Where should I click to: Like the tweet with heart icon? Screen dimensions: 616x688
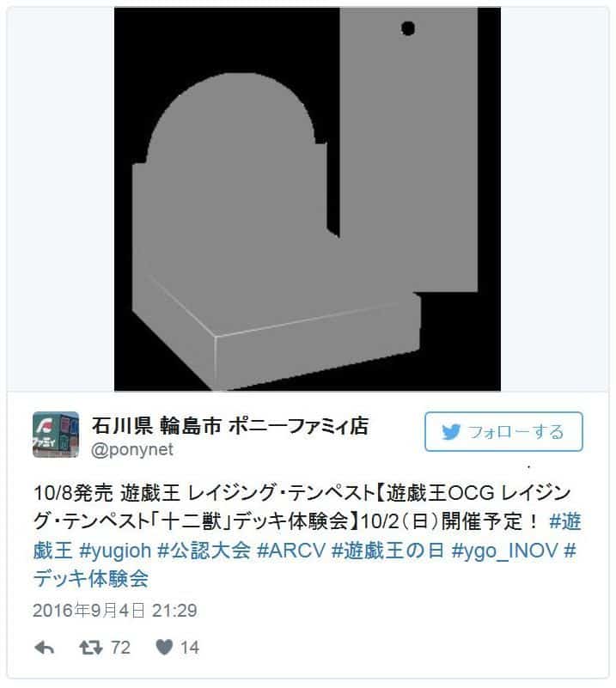[165, 647]
